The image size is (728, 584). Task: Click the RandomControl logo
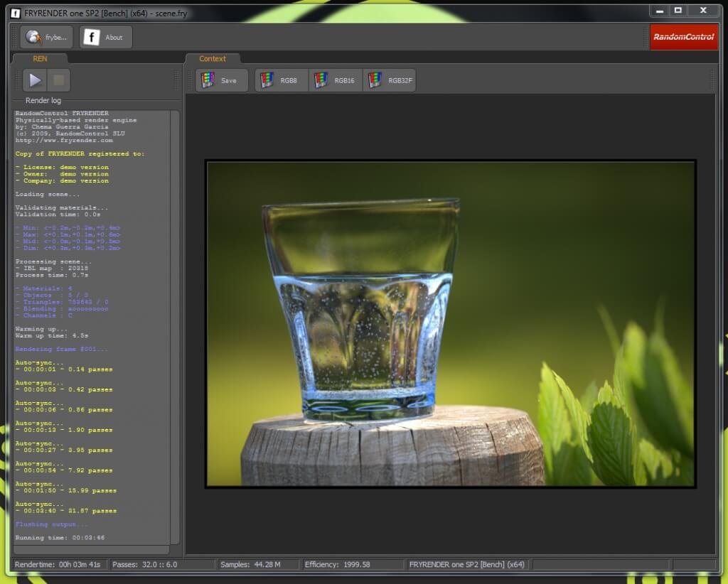(x=683, y=37)
